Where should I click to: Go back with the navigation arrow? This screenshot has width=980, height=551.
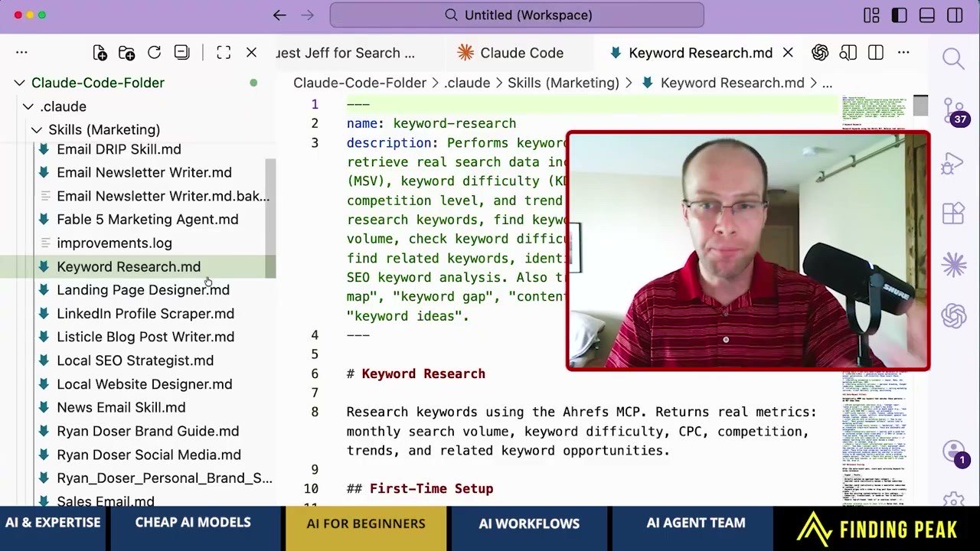[x=279, y=15]
